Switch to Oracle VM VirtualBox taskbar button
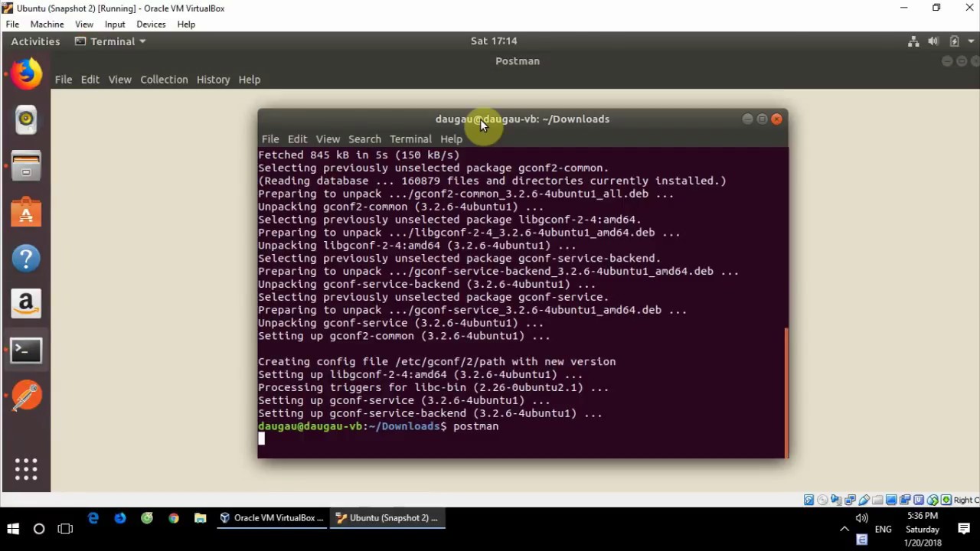The width and height of the screenshot is (980, 551). coord(272,519)
